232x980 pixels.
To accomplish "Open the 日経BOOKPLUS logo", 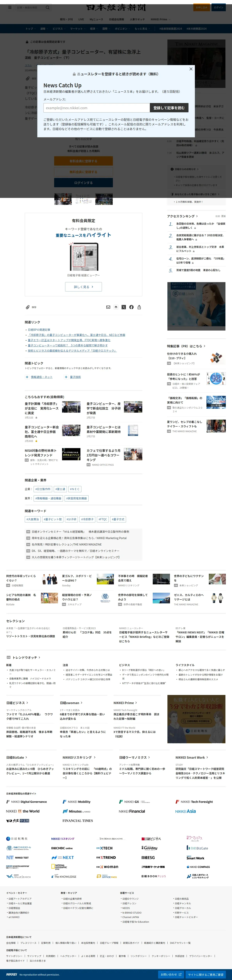I will point(153,876).
